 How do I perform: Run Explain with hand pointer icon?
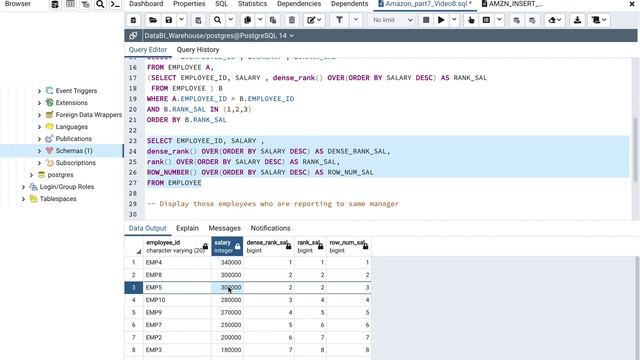[x=471, y=20]
